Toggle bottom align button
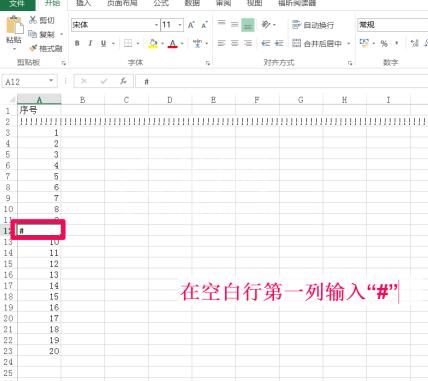Screen dimensions: 428x381 point(248,25)
